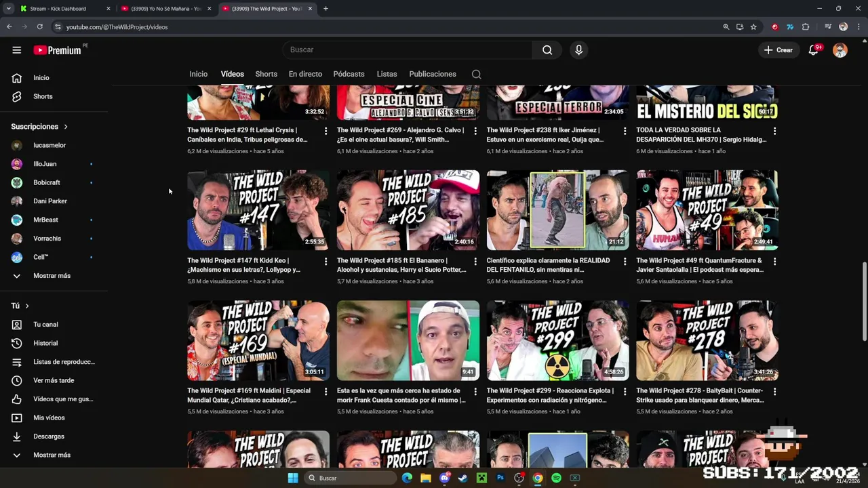This screenshot has width=868, height=488.
Task: Switch to the Inicio channel tab
Action: tap(199, 74)
